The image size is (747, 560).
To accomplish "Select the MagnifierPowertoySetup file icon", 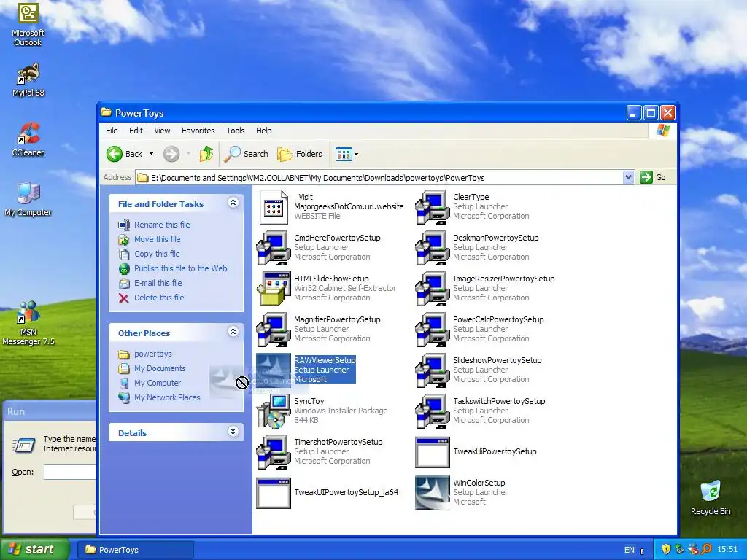I will tap(274, 330).
